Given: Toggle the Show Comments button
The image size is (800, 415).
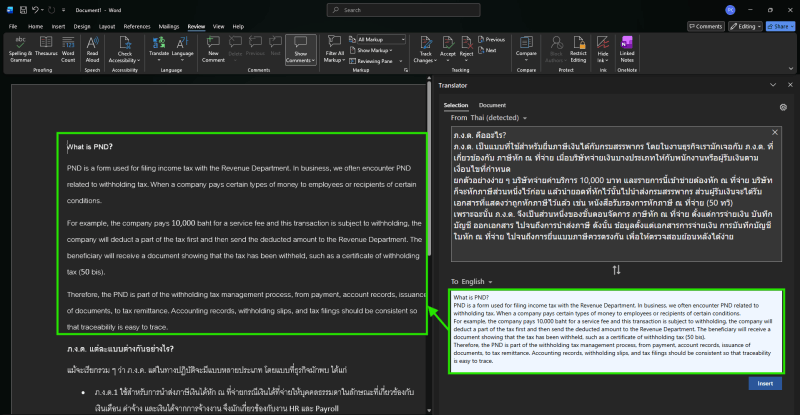Looking at the screenshot, I should point(301,50).
